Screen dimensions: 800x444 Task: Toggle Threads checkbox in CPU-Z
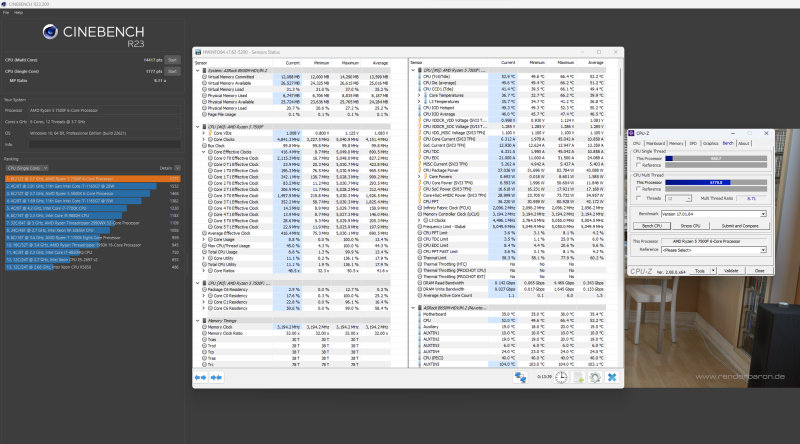[638, 198]
